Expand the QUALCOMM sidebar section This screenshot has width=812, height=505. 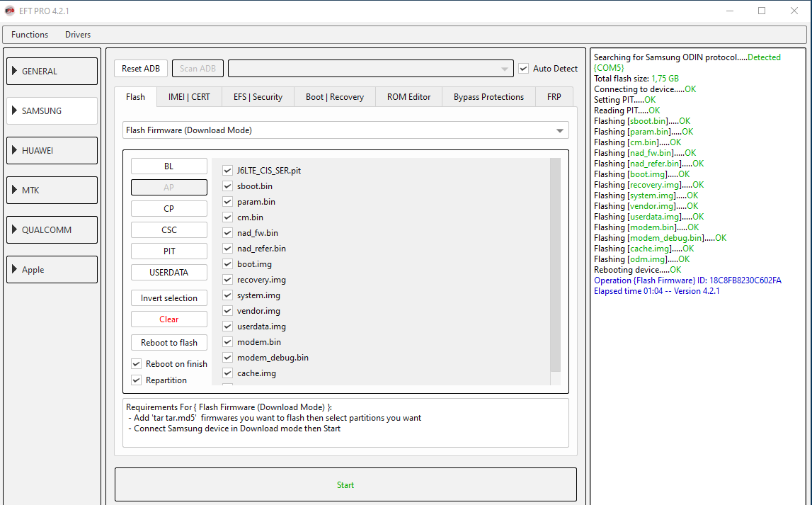click(52, 230)
